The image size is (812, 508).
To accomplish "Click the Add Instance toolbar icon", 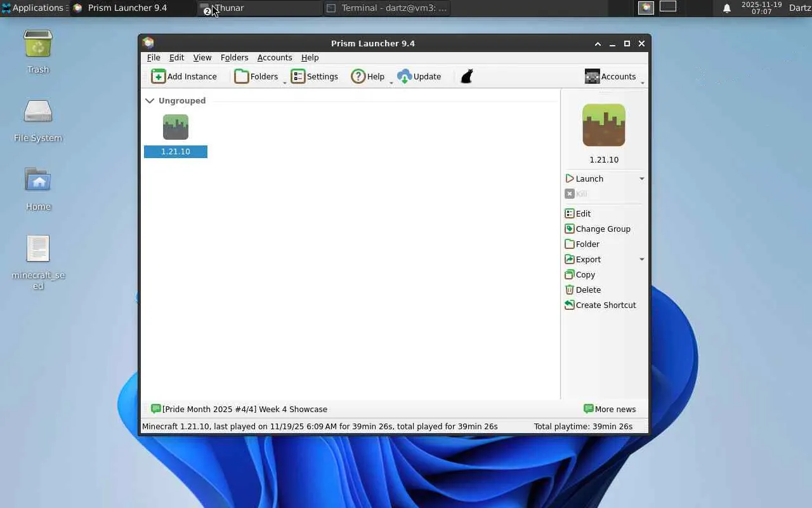I will (159, 77).
